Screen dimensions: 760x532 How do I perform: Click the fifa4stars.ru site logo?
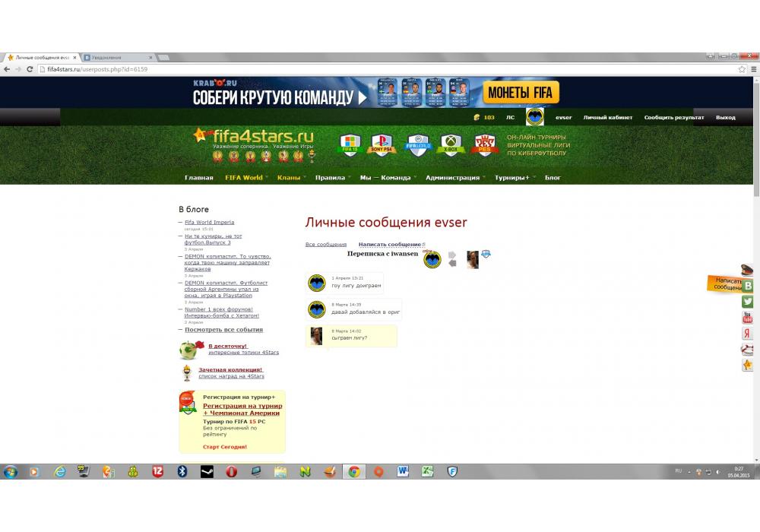click(x=254, y=137)
